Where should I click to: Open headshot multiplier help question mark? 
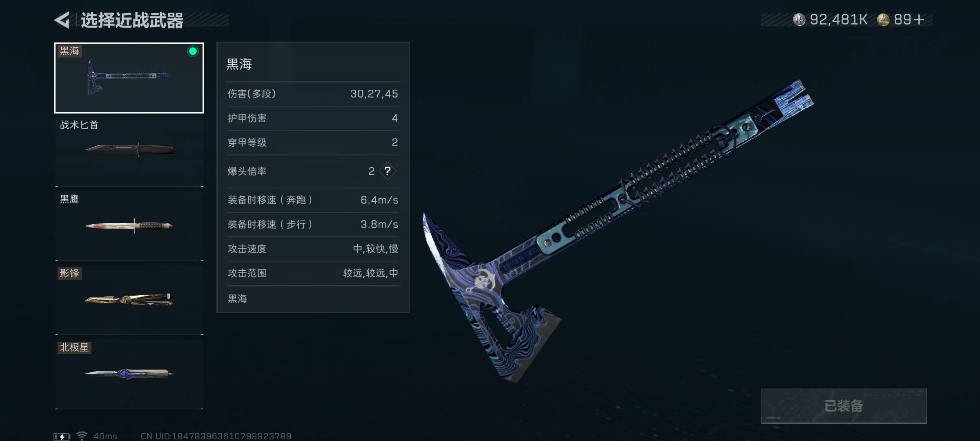point(388,171)
